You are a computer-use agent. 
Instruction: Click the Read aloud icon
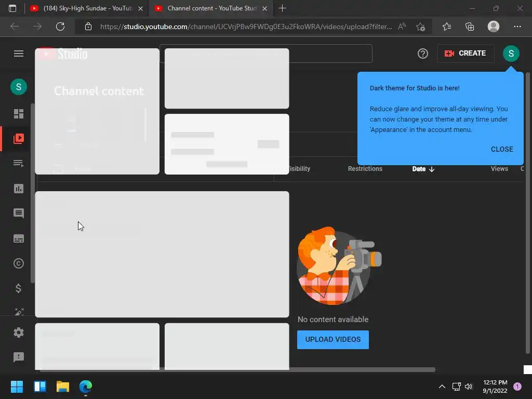[402, 26]
